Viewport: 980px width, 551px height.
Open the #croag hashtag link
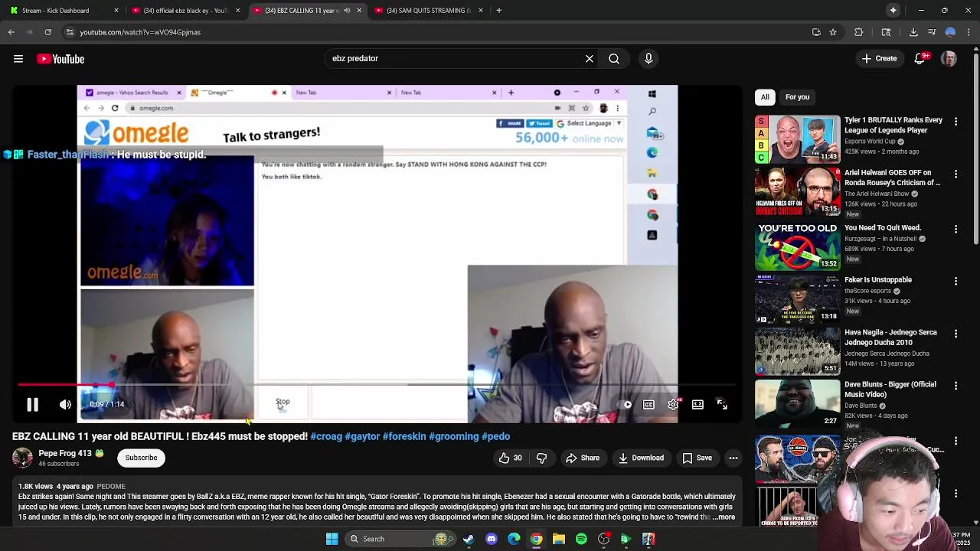[x=326, y=436]
